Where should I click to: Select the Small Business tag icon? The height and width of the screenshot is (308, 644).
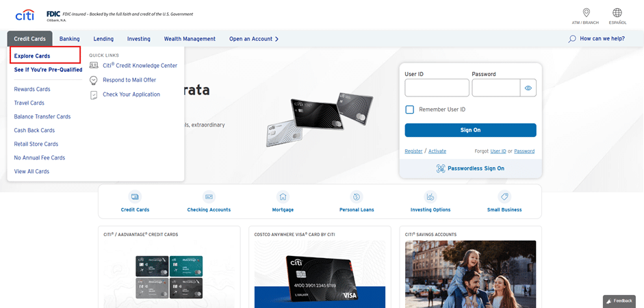[504, 196]
